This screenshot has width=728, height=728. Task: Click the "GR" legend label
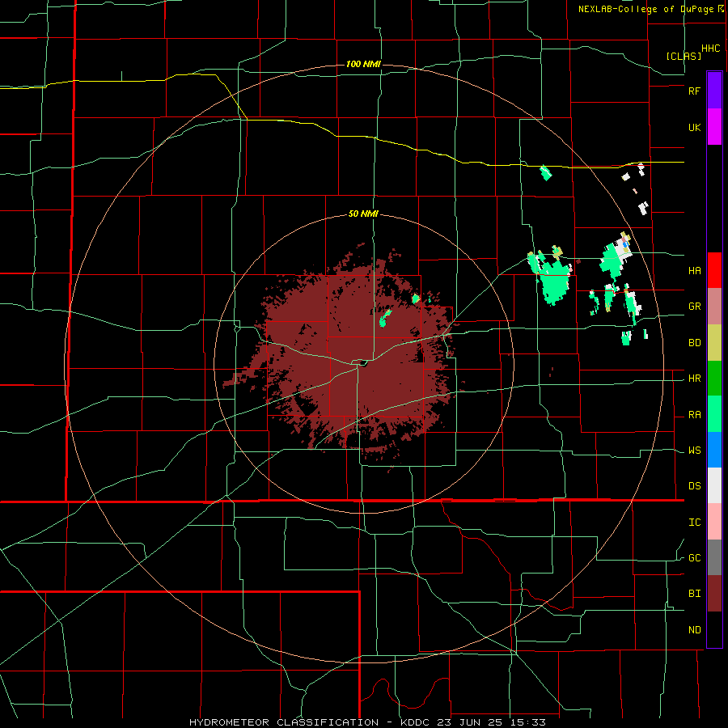(695, 307)
